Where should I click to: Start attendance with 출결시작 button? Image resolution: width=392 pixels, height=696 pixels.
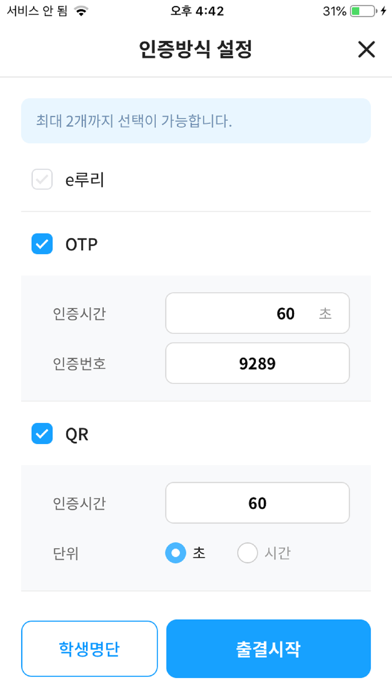tap(269, 649)
